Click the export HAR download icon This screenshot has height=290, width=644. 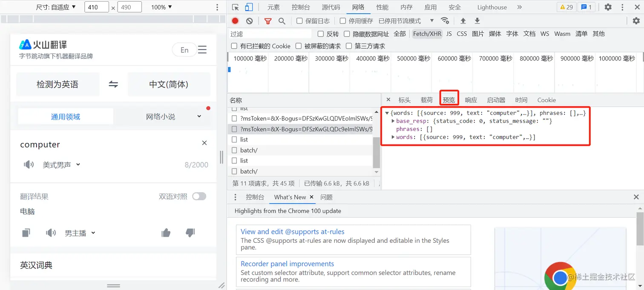tap(477, 21)
